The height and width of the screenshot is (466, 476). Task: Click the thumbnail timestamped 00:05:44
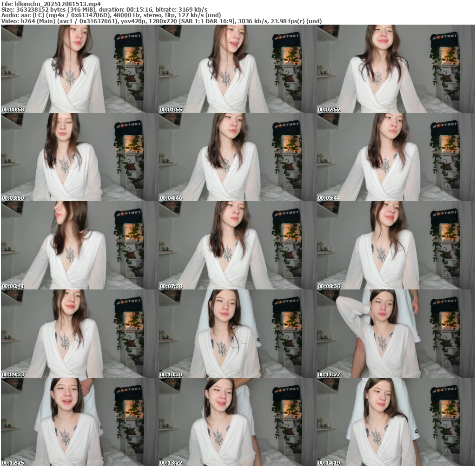(x=396, y=157)
